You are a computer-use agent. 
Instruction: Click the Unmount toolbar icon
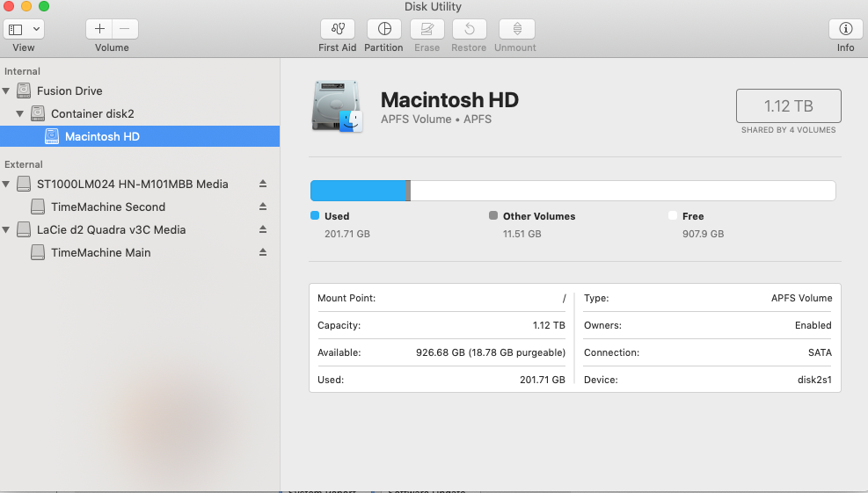pos(517,29)
